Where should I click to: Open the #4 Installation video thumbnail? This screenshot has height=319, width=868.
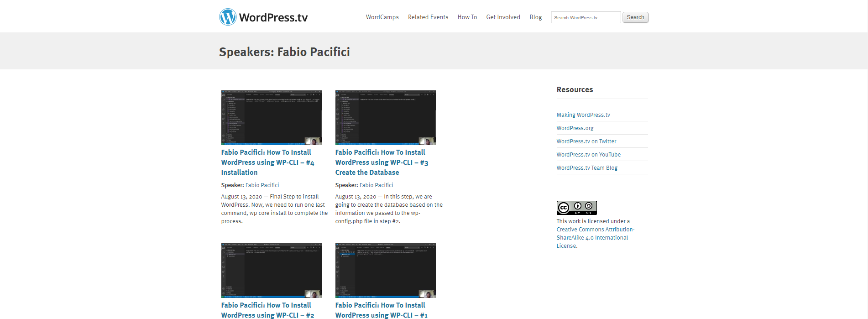[272, 118]
